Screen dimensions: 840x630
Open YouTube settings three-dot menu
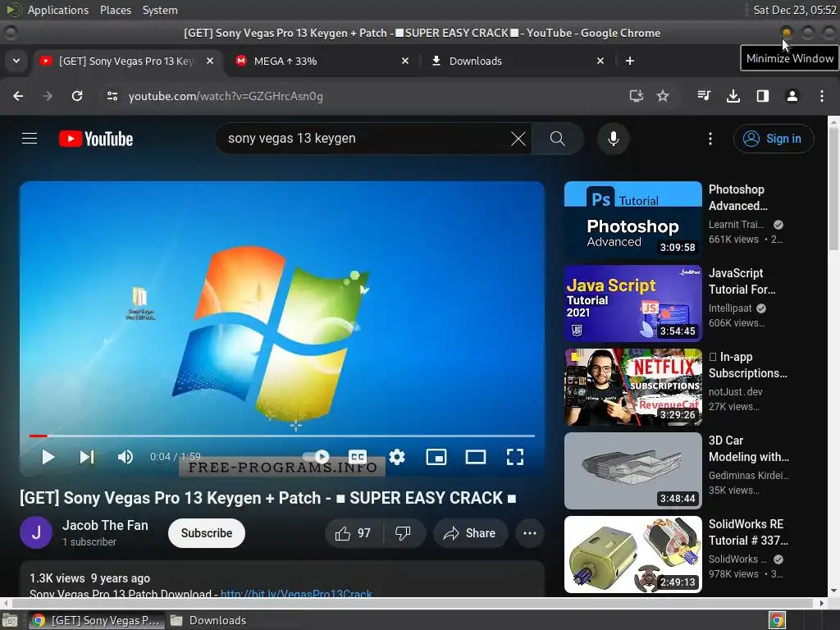710,139
